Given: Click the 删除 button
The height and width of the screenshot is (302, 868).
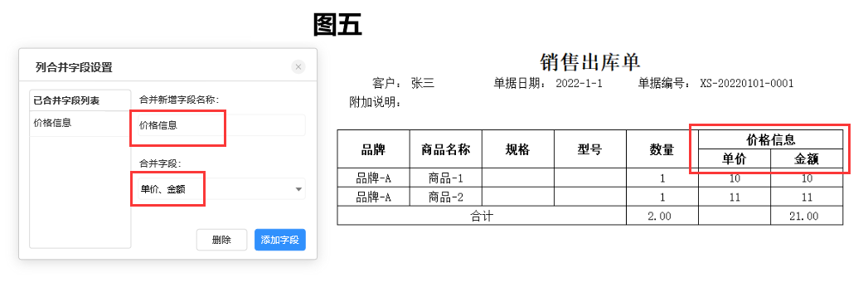Looking at the screenshot, I should [221, 240].
